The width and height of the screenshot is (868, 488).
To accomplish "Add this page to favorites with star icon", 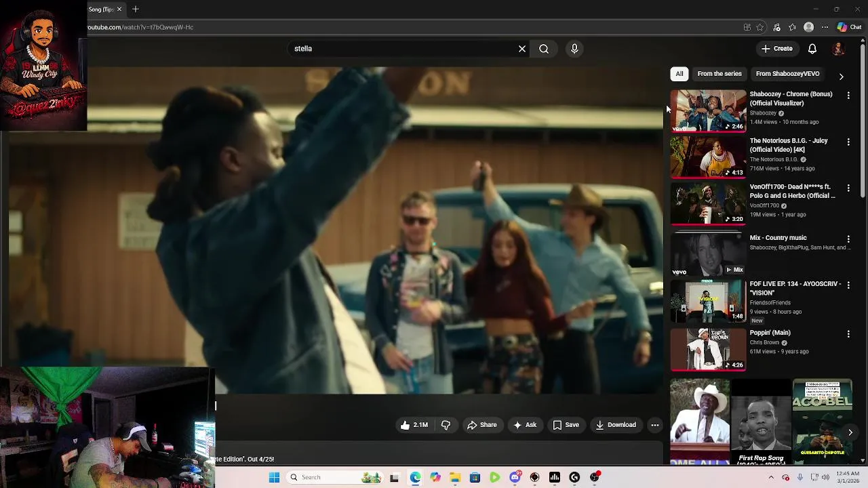I will click(x=760, y=27).
